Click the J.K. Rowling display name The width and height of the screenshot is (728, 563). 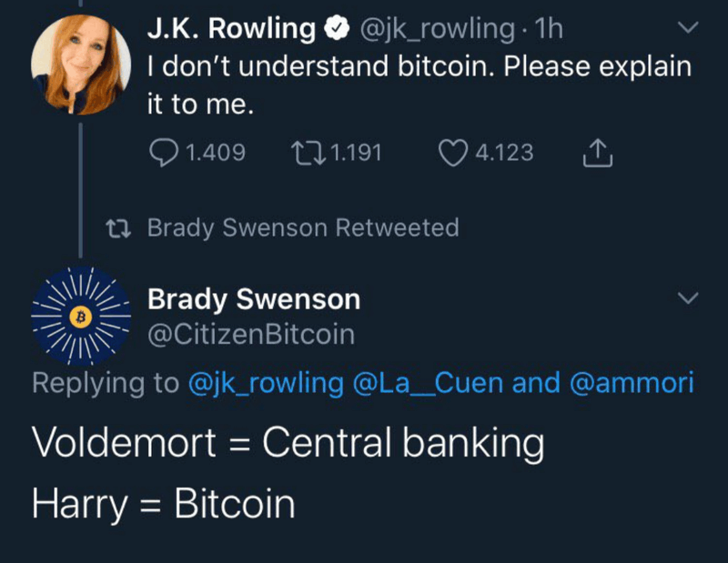point(230,29)
